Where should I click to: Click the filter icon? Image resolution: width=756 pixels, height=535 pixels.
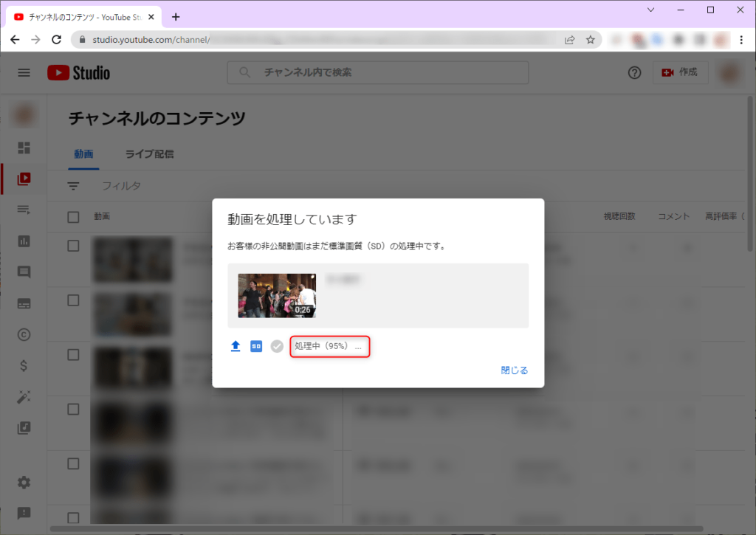(73, 185)
